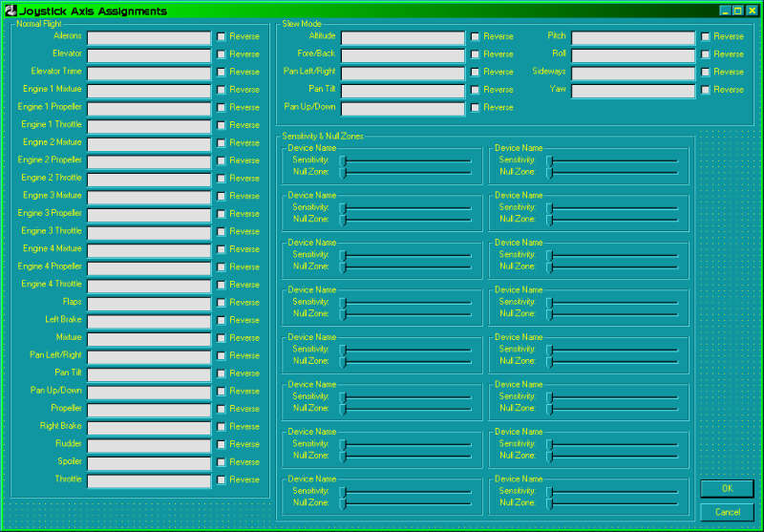Toggle the Engine 2 Propeller Reverse checkbox
Viewport: 764px width, 532px height.
(222, 160)
